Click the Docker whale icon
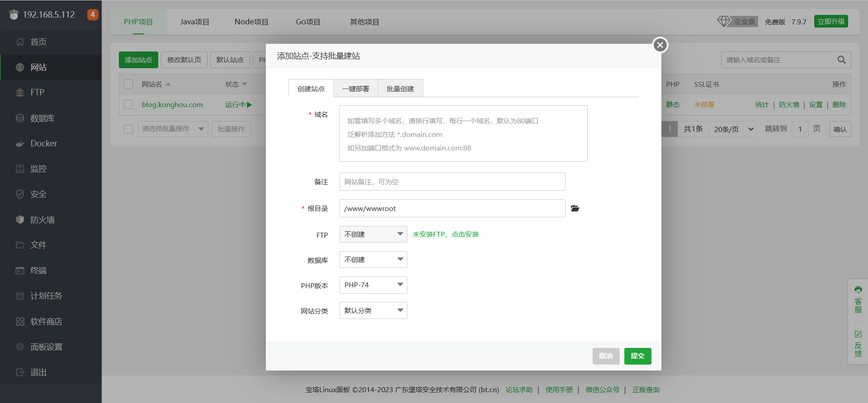The height and width of the screenshot is (403, 868). (20, 144)
